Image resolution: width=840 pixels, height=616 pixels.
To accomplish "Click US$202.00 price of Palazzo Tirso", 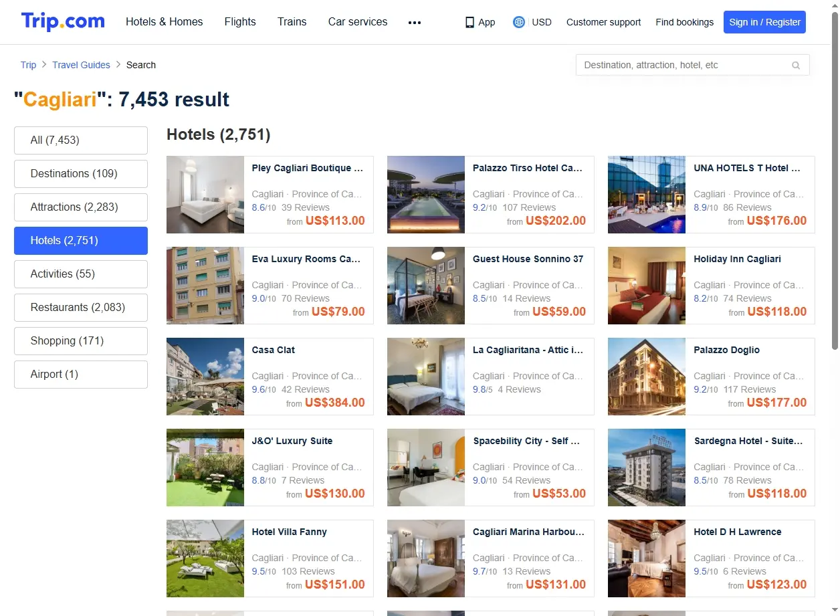I will 556,221.
